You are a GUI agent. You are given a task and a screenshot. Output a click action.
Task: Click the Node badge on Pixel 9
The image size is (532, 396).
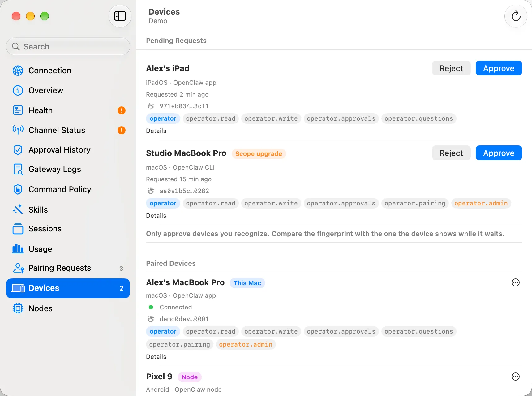[x=190, y=377]
